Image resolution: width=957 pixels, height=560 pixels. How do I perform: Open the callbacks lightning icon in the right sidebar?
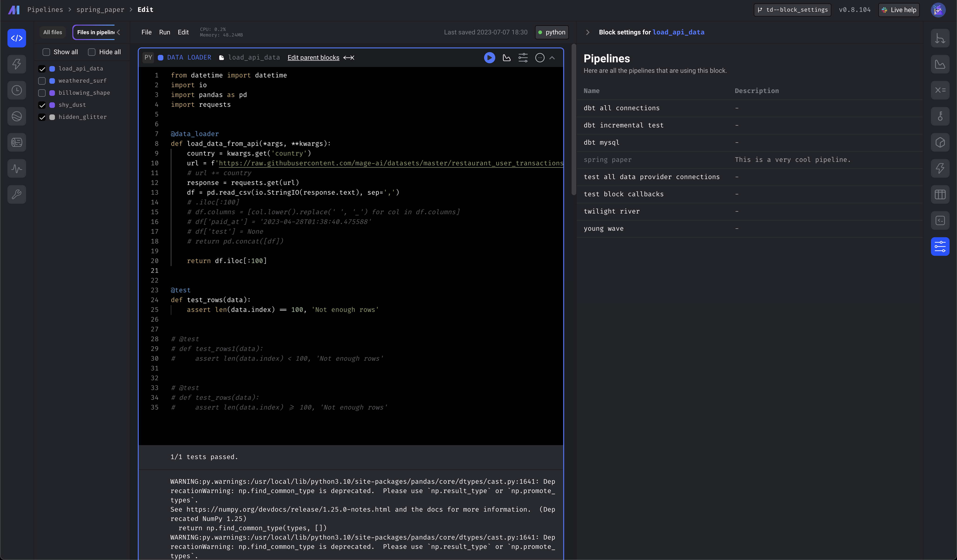pos(940,168)
